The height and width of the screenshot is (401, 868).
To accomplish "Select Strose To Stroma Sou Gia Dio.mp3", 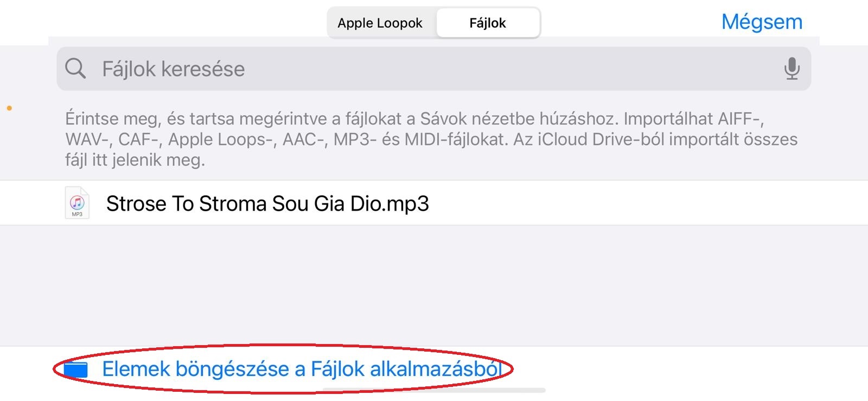I will (x=434, y=203).
